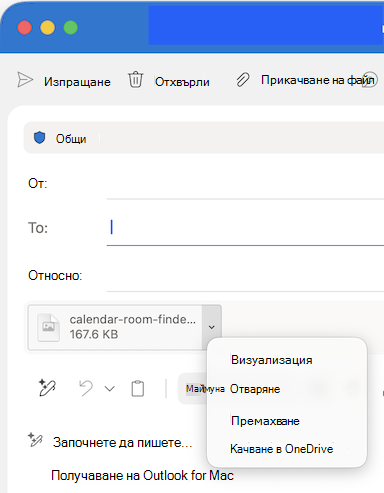The image size is (384, 493).
Task: Click the Изпращане send arrow icon
Action: (x=25, y=80)
